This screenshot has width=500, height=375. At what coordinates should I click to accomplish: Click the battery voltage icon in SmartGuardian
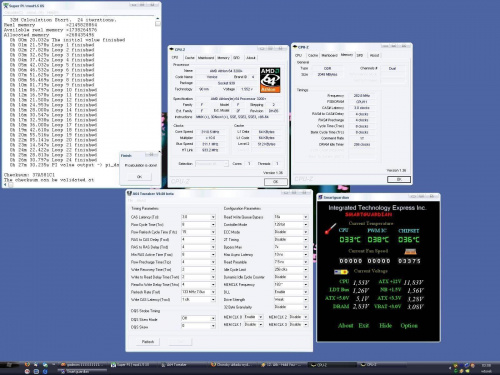tap(341, 272)
